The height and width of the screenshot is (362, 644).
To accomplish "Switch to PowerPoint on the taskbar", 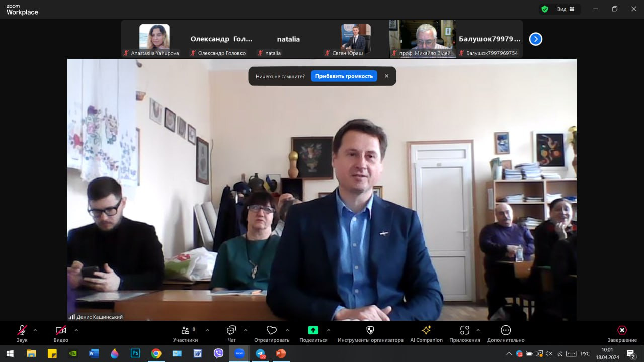I will click(281, 353).
